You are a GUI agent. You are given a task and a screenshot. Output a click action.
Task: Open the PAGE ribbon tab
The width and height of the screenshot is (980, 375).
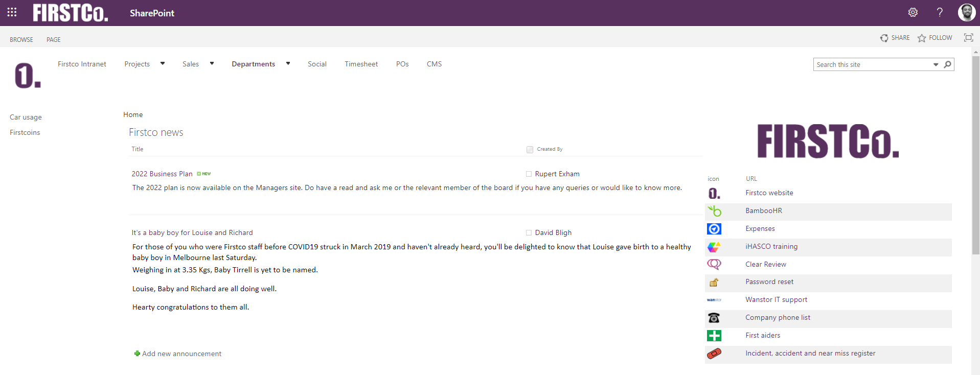pyautogui.click(x=54, y=39)
